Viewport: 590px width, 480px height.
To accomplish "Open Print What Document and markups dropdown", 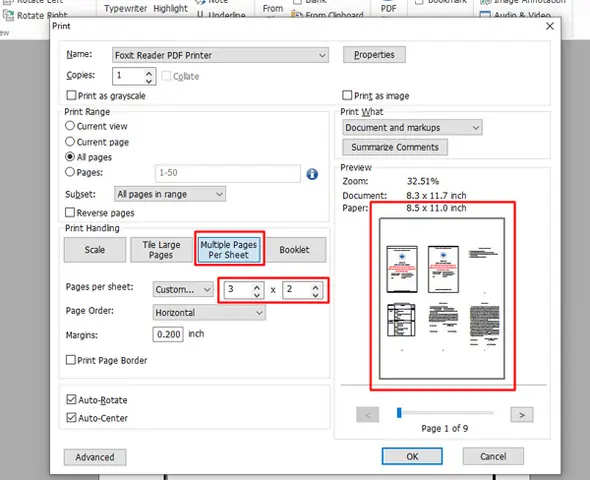I will [412, 128].
